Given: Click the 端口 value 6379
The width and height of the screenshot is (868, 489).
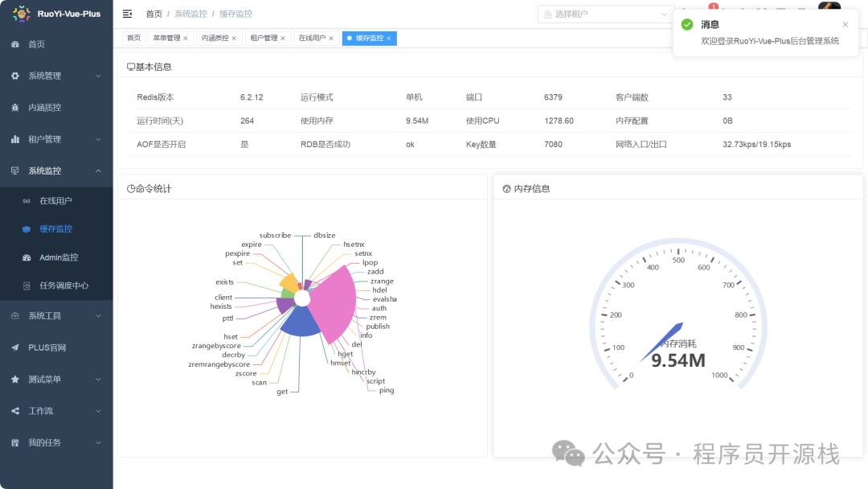Looking at the screenshot, I should click(x=553, y=97).
